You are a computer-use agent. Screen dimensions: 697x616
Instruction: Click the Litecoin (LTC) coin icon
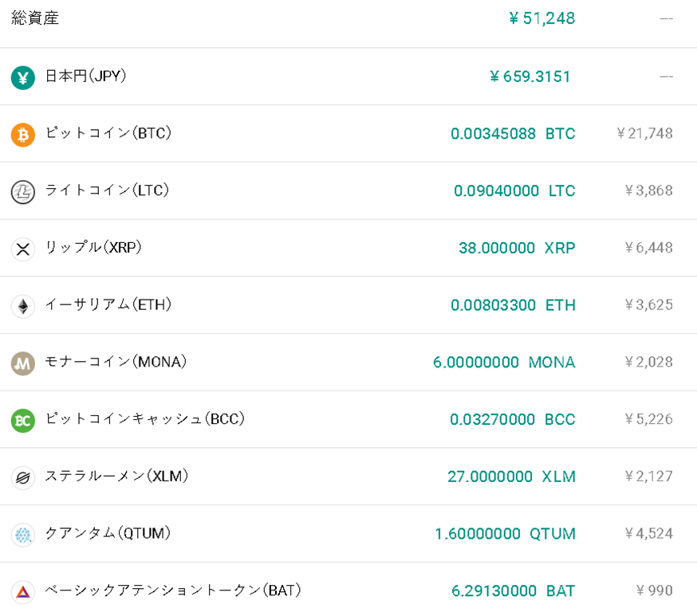(x=23, y=192)
